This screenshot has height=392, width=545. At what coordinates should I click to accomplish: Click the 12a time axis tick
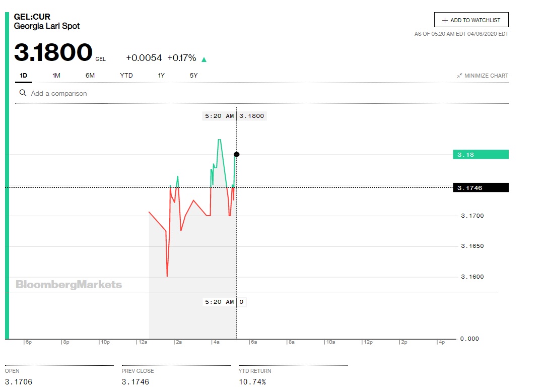[143, 342]
